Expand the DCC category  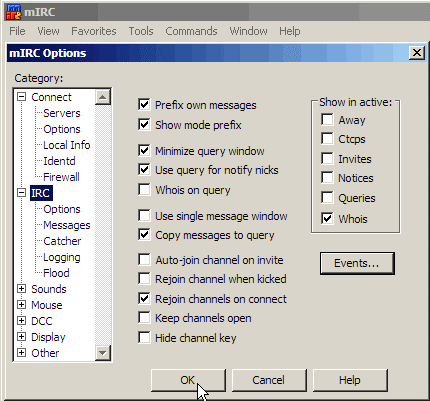(22, 321)
